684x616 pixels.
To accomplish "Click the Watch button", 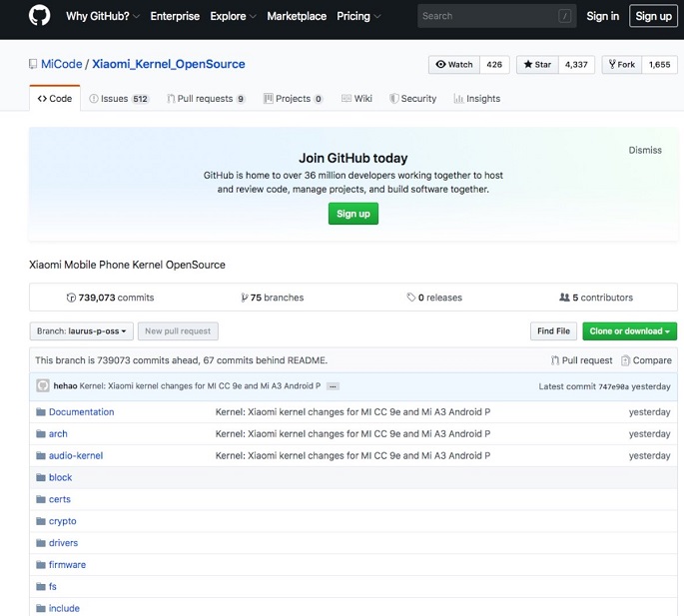I will click(x=454, y=65).
